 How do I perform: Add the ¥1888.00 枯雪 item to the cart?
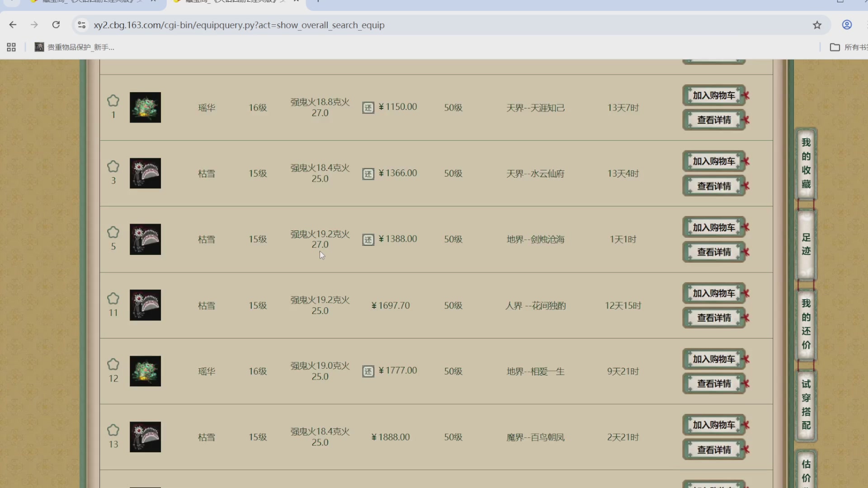(713, 425)
